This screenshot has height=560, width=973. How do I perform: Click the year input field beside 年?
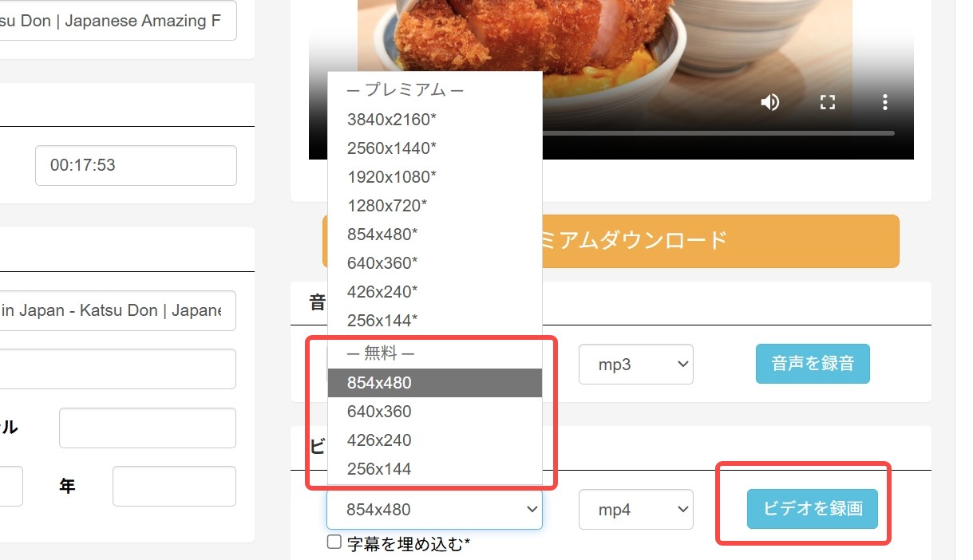point(173,486)
